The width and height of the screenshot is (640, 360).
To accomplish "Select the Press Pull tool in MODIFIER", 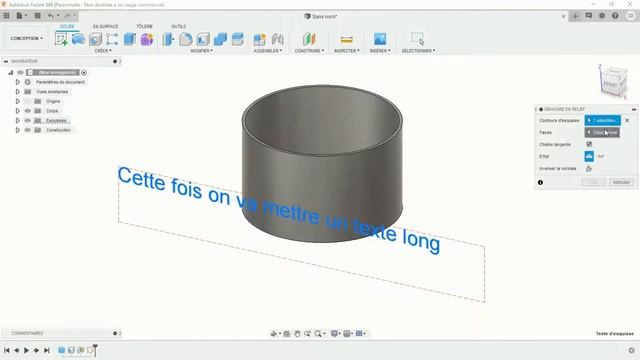I will (x=168, y=39).
